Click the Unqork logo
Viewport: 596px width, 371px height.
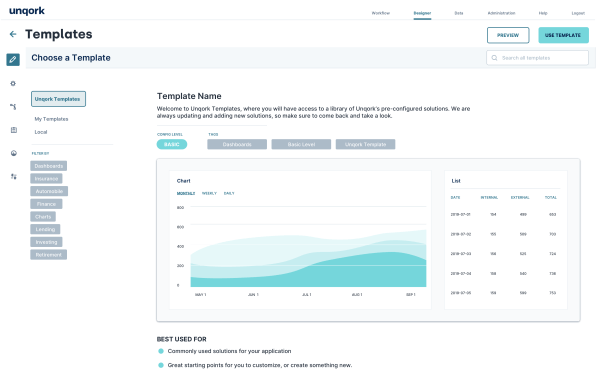[27, 11]
